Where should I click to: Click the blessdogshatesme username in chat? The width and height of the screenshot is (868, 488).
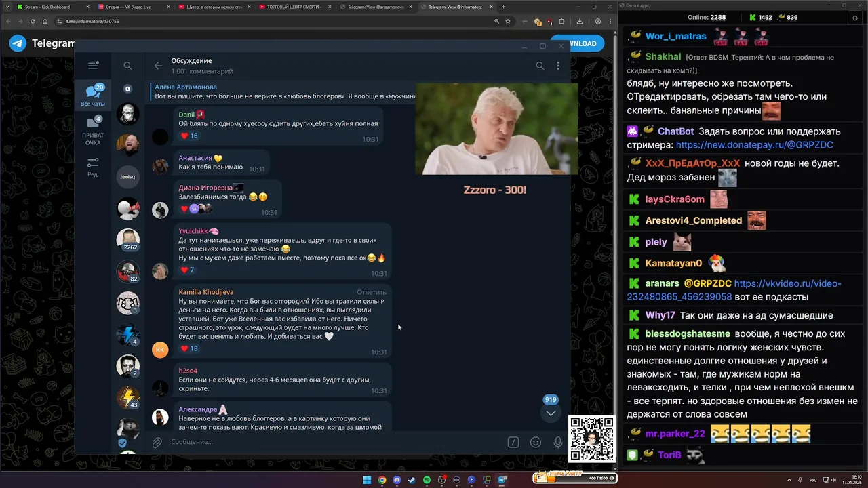[x=688, y=333]
